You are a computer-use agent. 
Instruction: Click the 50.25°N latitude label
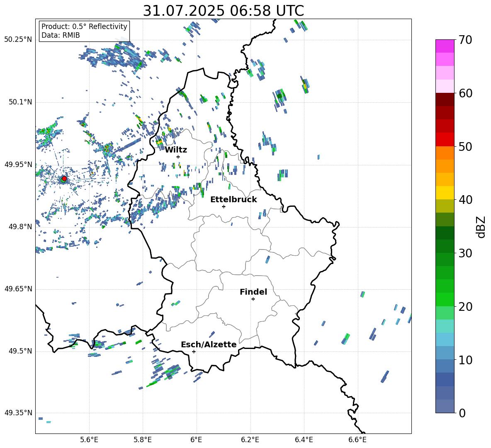coord(18,40)
